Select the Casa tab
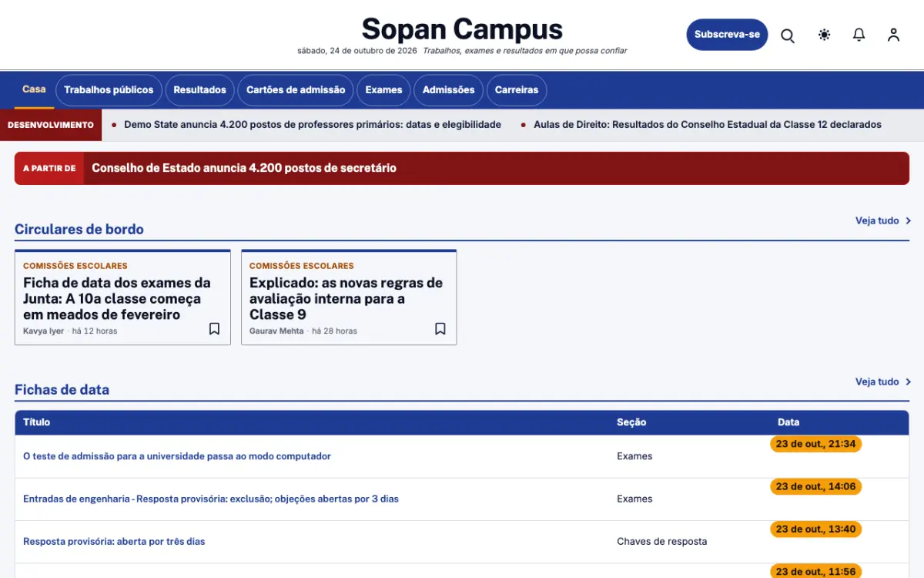This screenshot has width=924, height=578. click(34, 89)
